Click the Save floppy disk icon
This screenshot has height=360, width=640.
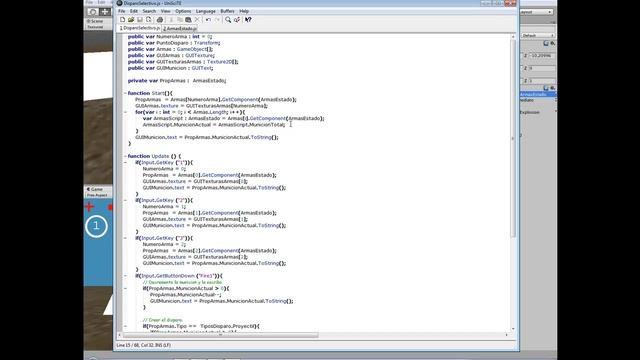140,20
